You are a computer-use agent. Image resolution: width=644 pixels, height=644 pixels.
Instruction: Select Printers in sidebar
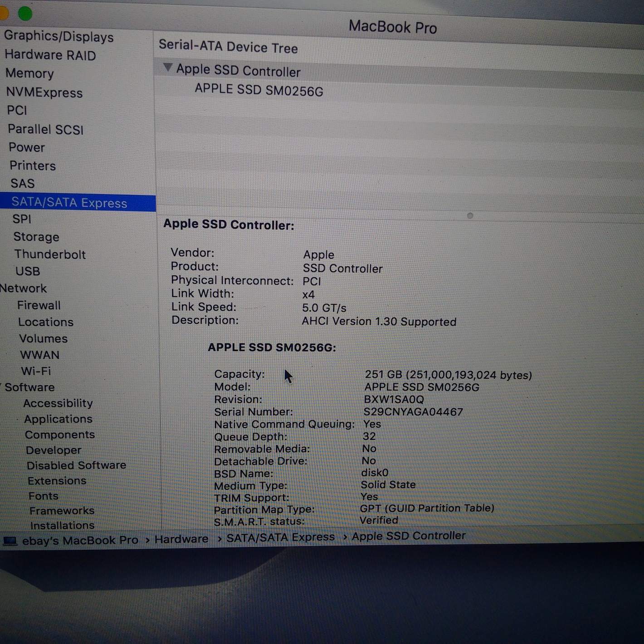(x=33, y=166)
